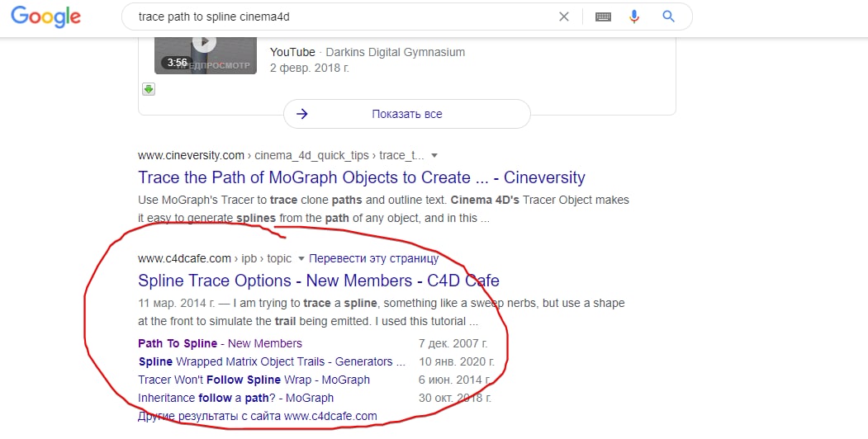Click the date 7 дек. 2007 г.
The width and height of the screenshot is (868, 439).
[453, 343]
